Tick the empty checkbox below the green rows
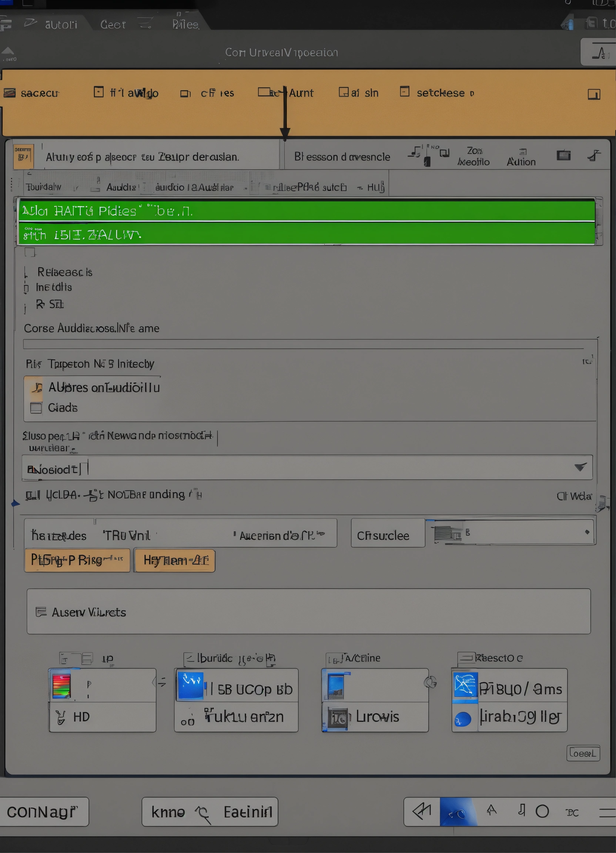This screenshot has width=616, height=853. pyautogui.click(x=30, y=252)
